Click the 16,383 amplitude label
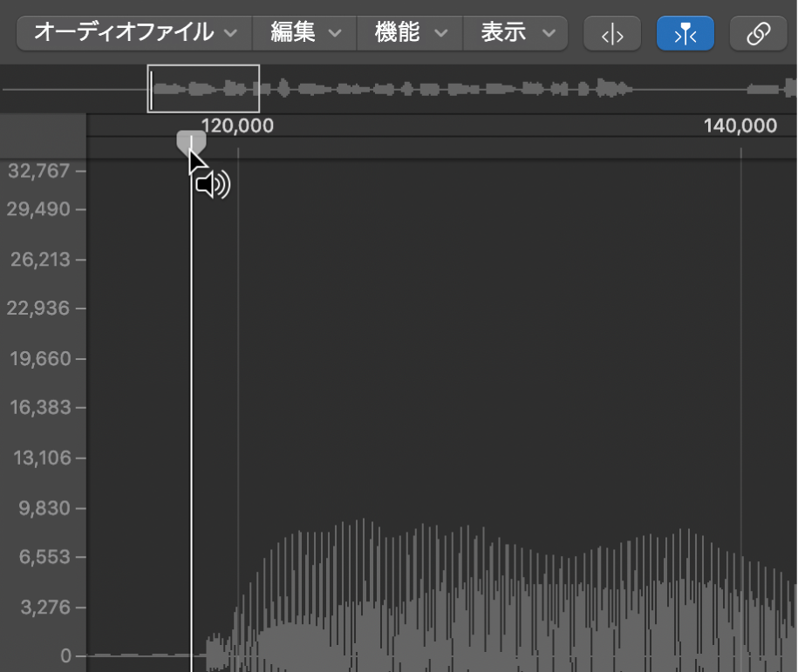 click(39, 407)
